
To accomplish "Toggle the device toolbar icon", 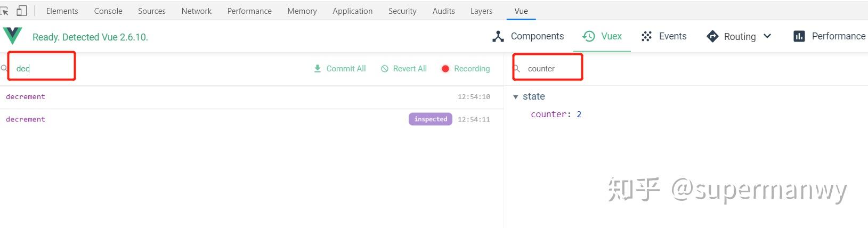I will (x=22, y=11).
